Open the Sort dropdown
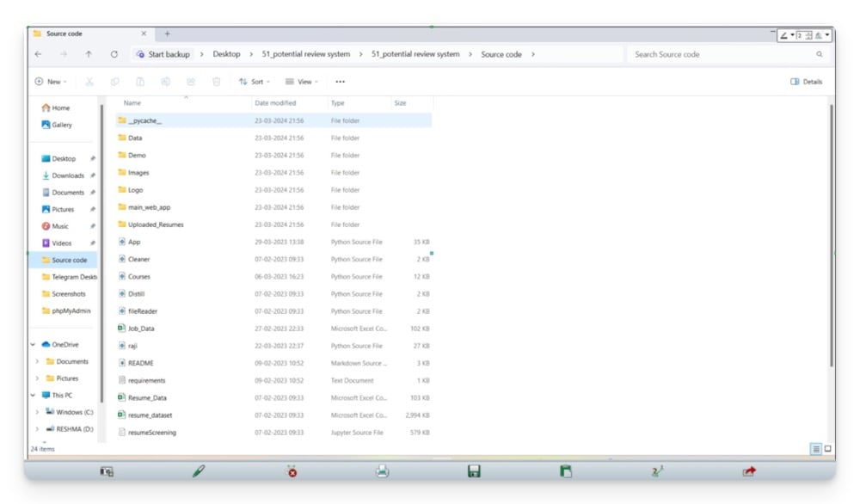The image size is (860, 504). [255, 82]
